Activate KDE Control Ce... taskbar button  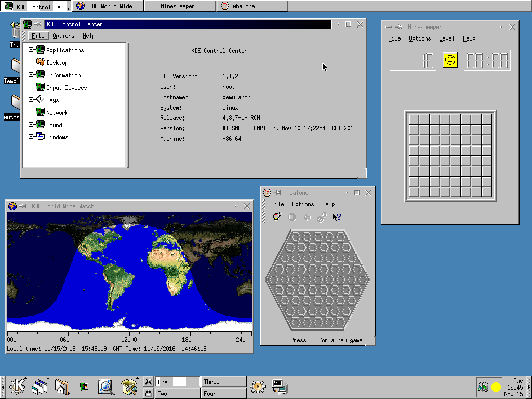click(x=36, y=6)
